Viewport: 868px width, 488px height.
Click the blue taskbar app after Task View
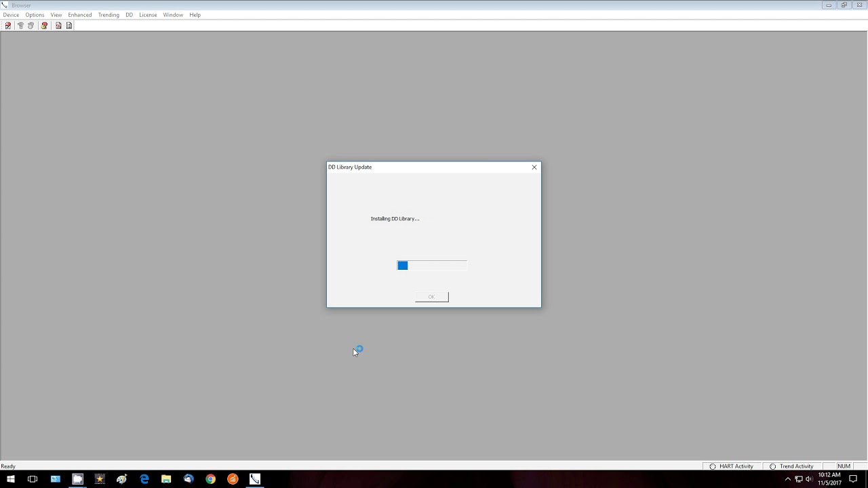click(x=56, y=479)
